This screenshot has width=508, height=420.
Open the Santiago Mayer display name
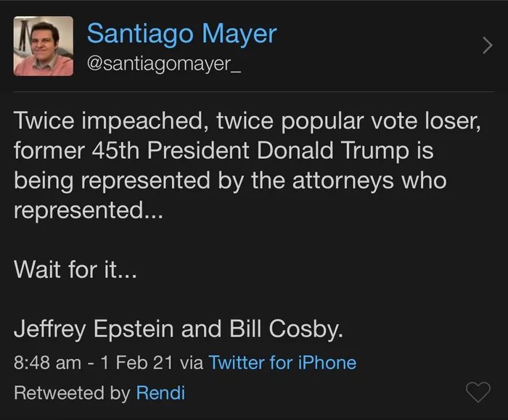coord(181,33)
